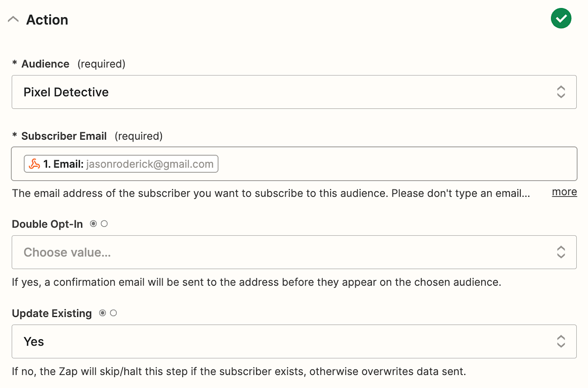Viewport: 588px width, 388px height.
Task: Click the Subscriber Email field label
Action: click(x=64, y=136)
